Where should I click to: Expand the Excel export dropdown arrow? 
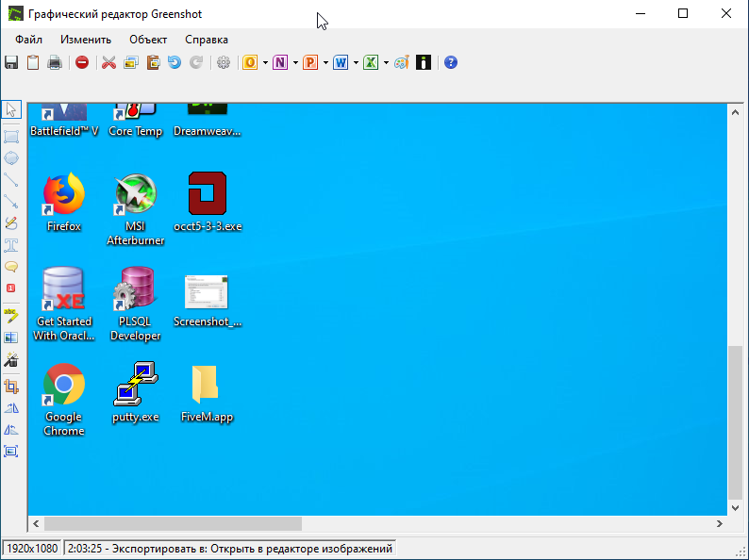pos(386,62)
